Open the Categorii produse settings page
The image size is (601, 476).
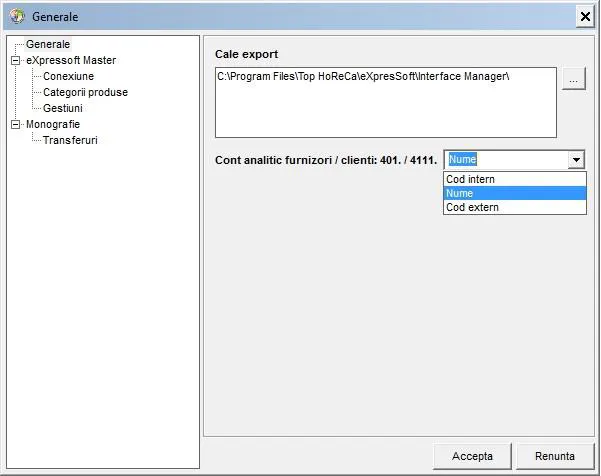pos(85,92)
